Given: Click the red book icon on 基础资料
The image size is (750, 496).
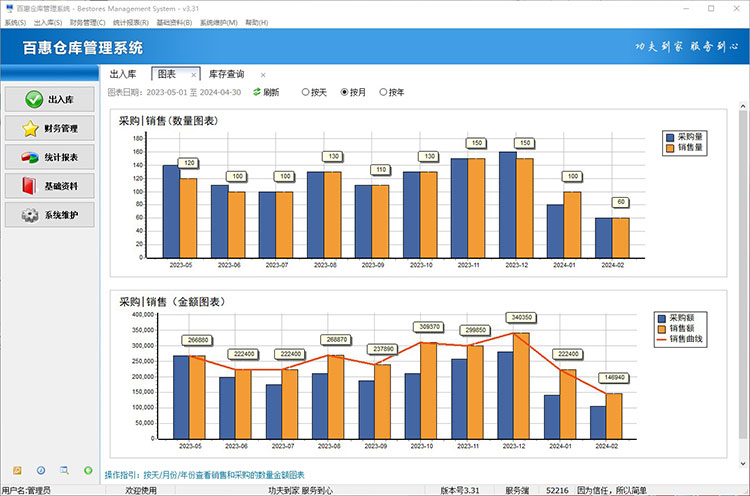Looking at the screenshot, I should click(x=29, y=186).
